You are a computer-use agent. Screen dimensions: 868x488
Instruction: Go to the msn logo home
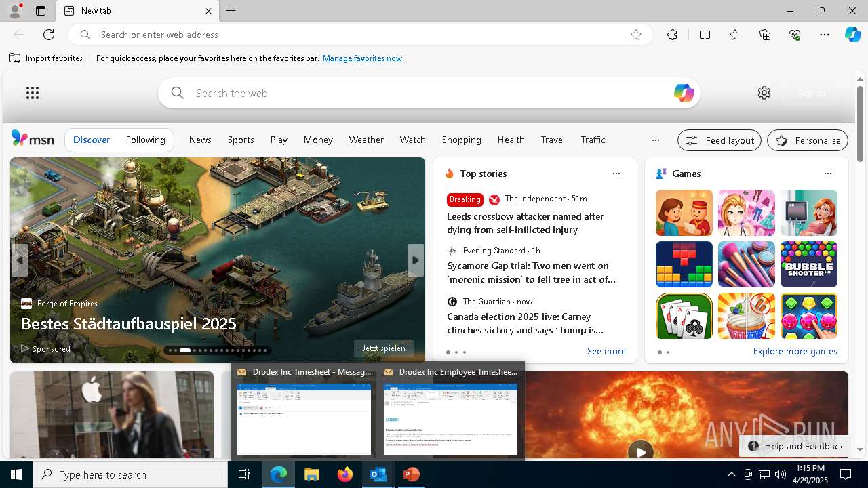coord(33,139)
